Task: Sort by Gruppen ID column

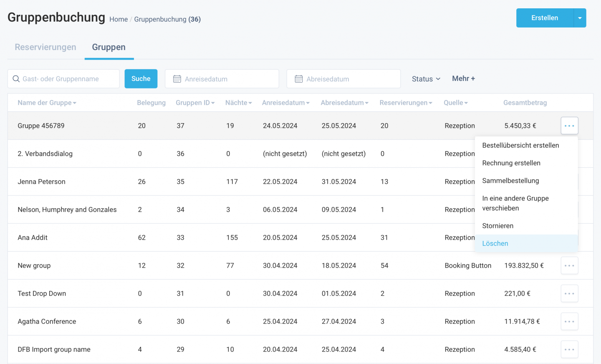Action: point(195,103)
